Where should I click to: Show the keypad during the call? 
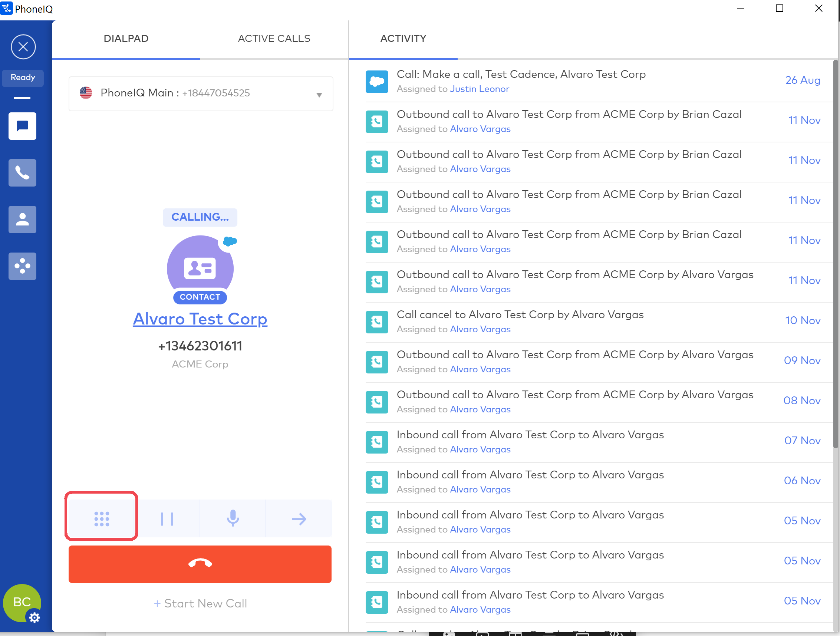[x=101, y=519]
